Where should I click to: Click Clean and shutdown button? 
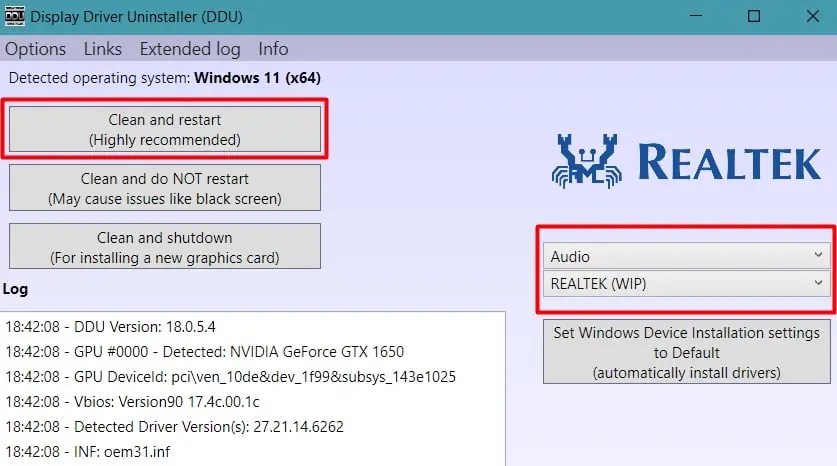point(165,247)
